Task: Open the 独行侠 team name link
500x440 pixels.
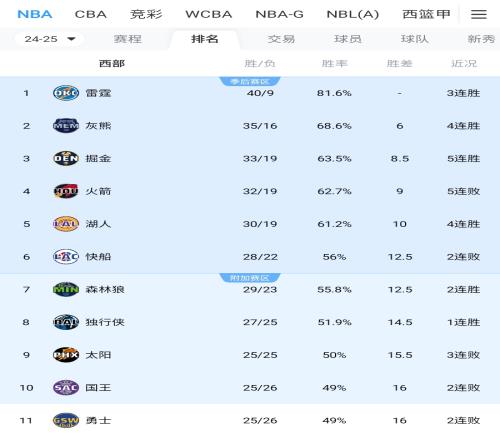Action: [105, 322]
